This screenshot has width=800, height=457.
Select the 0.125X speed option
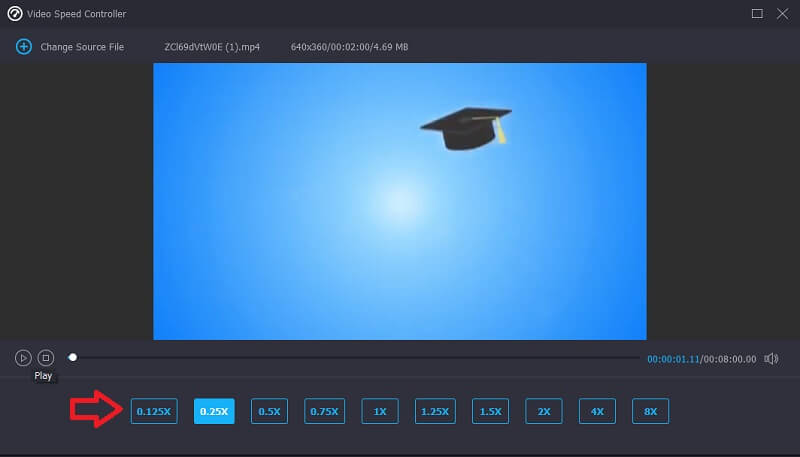tap(154, 411)
